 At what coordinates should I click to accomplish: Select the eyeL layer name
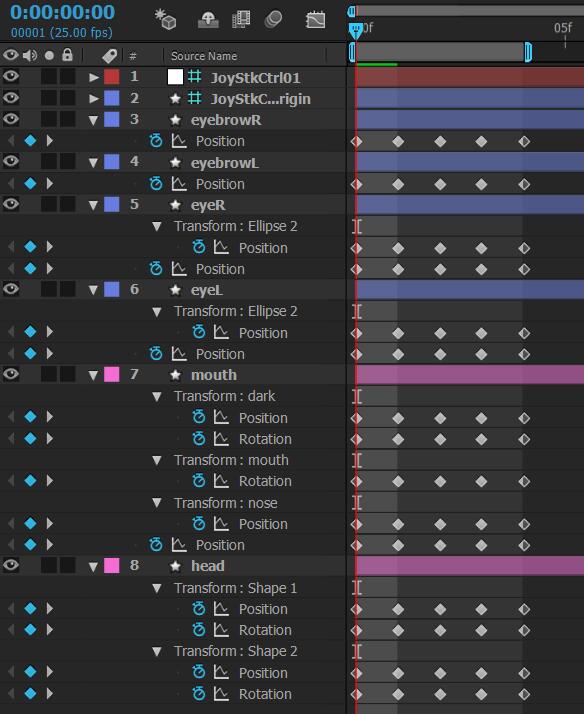pos(207,290)
